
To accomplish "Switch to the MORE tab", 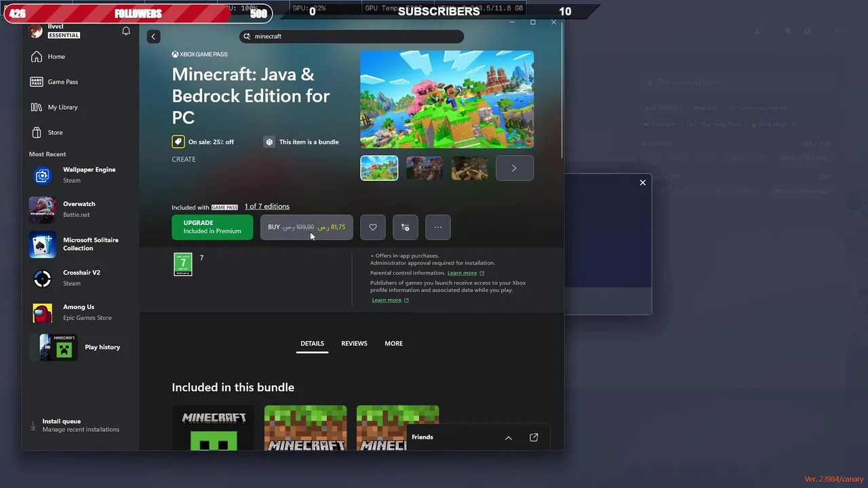I will [x=393, y=344].
